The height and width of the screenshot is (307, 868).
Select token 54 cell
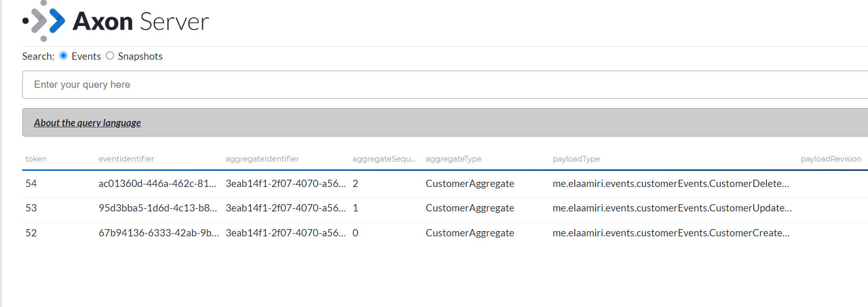tap(31, 183)
